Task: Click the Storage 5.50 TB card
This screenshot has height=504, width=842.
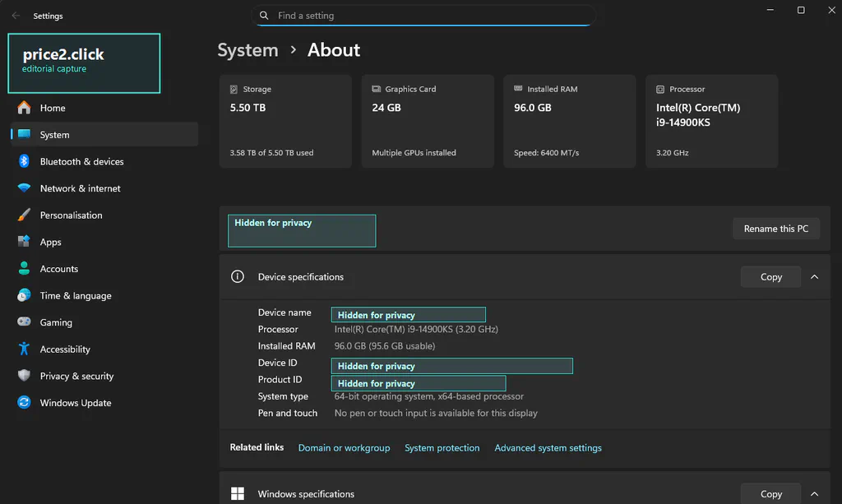Action: (x=285, y=122)
